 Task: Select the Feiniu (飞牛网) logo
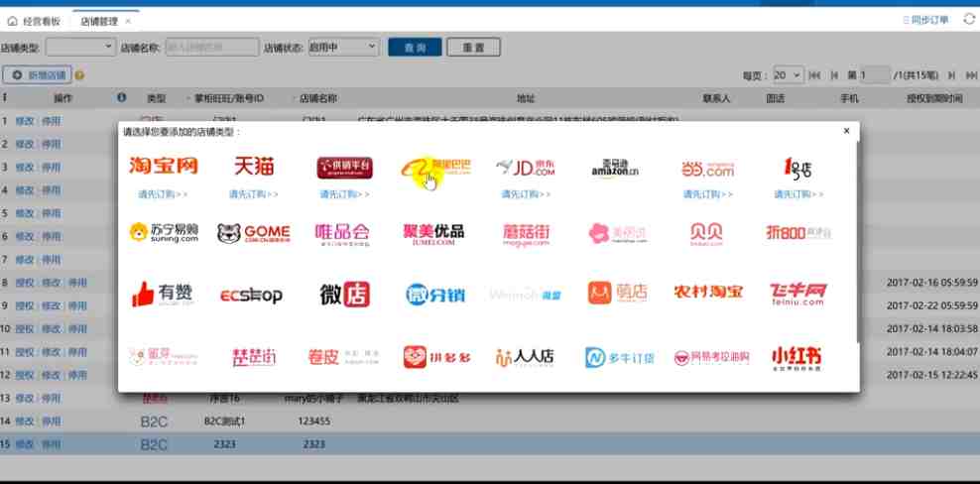[x=798, y=294]
